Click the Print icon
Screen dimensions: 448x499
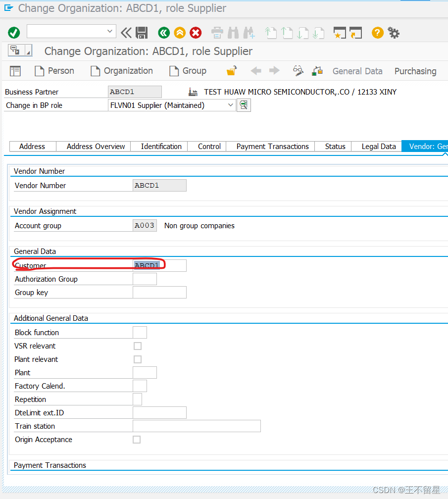pyautogui.click(x=217, y=33)
